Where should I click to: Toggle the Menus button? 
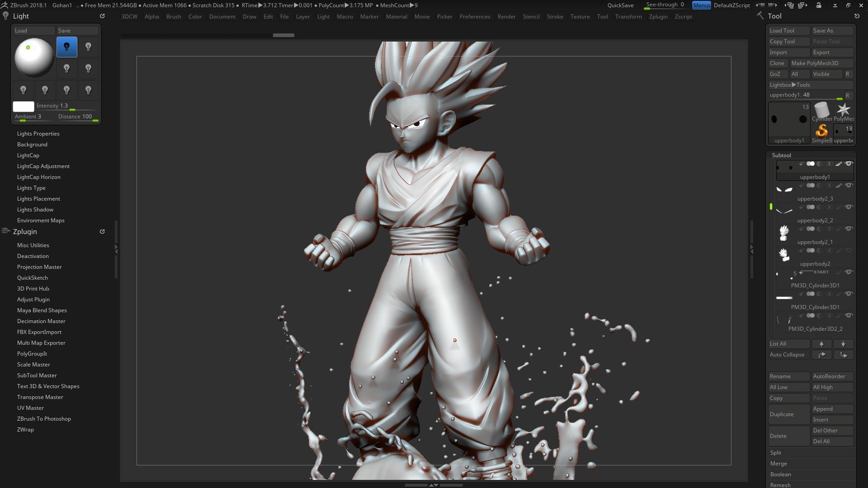[702, 5]
